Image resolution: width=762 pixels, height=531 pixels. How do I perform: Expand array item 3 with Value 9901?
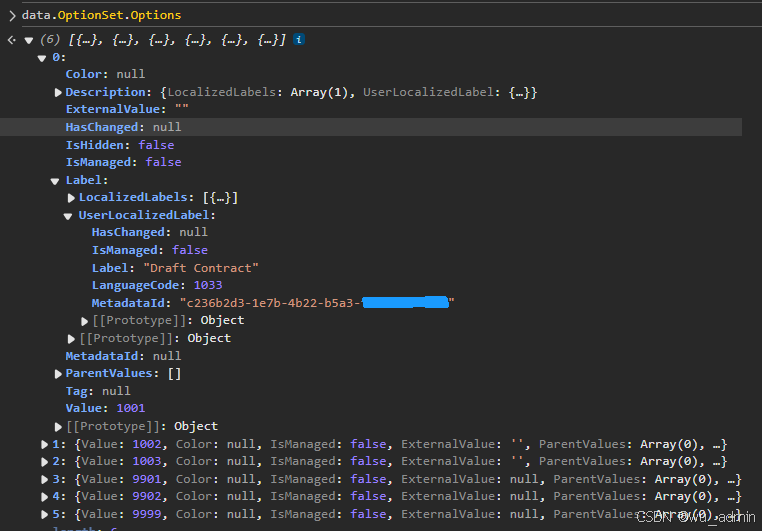(x=44, y=479)
